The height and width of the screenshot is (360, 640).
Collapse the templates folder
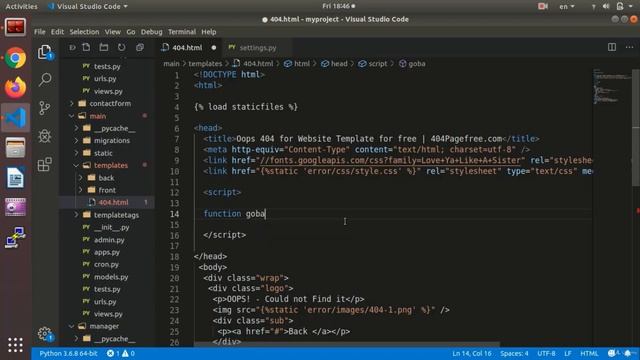click(x=111, y=165)
